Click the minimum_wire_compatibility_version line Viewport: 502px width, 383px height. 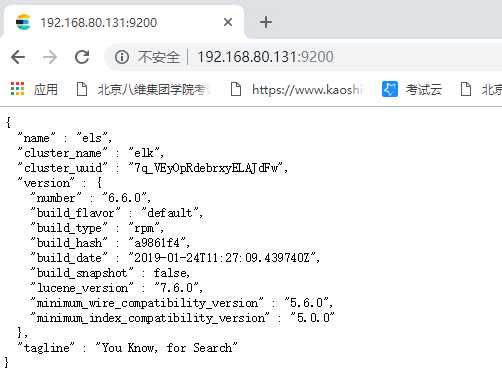tap(181, 303)
